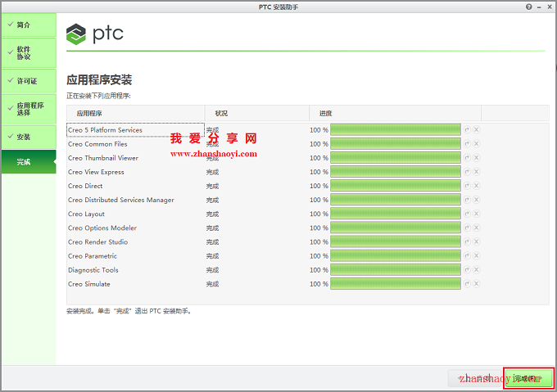This screenshot has height=392, width=557.
Task: Click cancel X icon for Creo Thumbnail Viewer
Action: [x=477, y=158]
